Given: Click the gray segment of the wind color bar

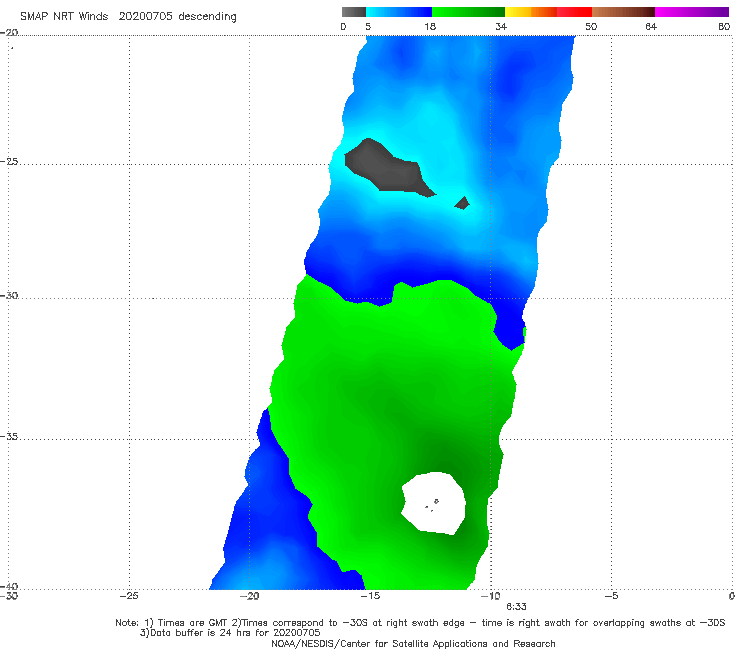Looking at the screenshot, I should [354, 12].
